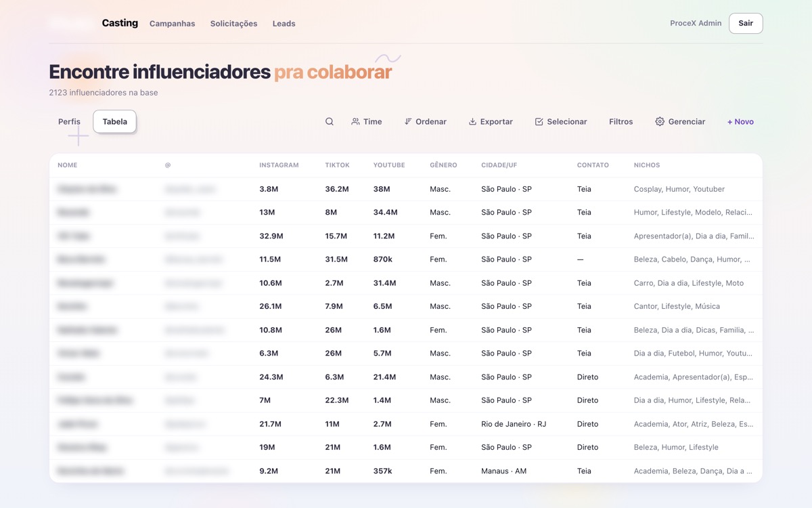The image size is (812, 508).
Task: Sort by the NOME column header
Action: pos(67,165)
